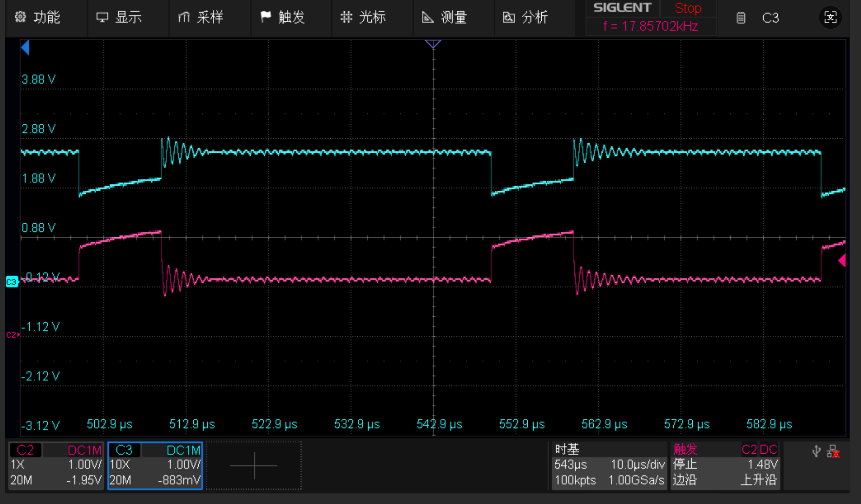Click the C3 channel indicator at top
Screen dimensions: 861x504
(x=771, y=18)
